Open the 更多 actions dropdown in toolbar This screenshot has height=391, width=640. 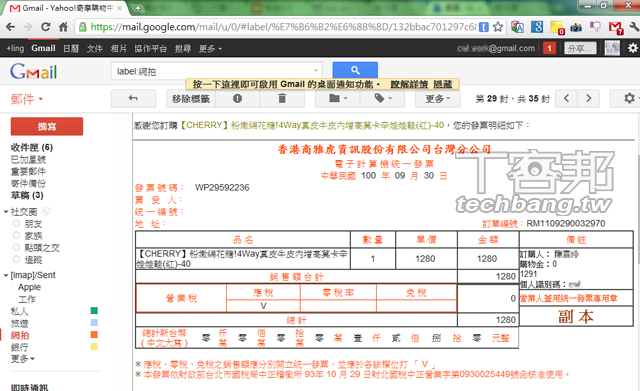click(438, 98)
